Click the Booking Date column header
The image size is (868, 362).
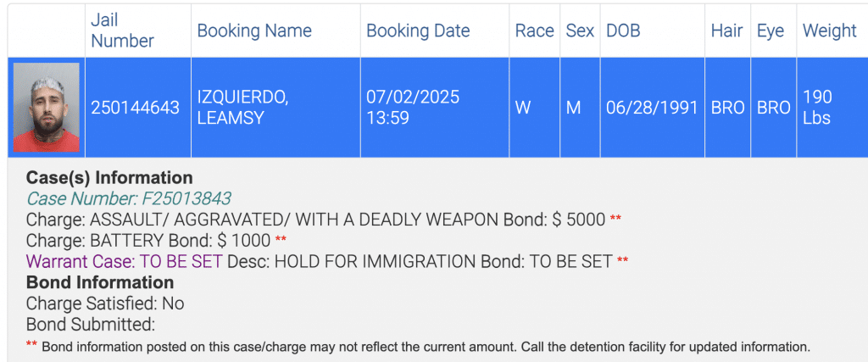point(418,31)
